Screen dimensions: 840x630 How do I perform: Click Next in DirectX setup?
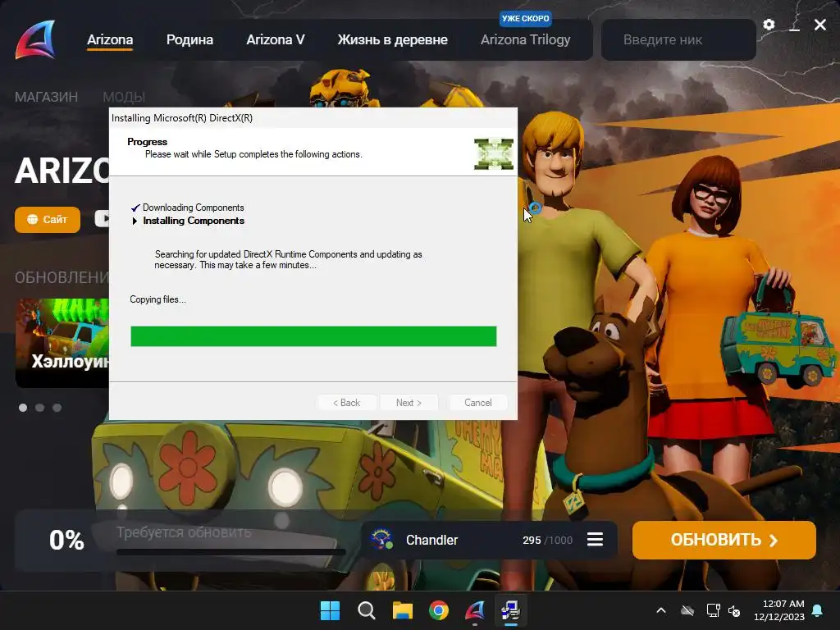coord(409,403)
